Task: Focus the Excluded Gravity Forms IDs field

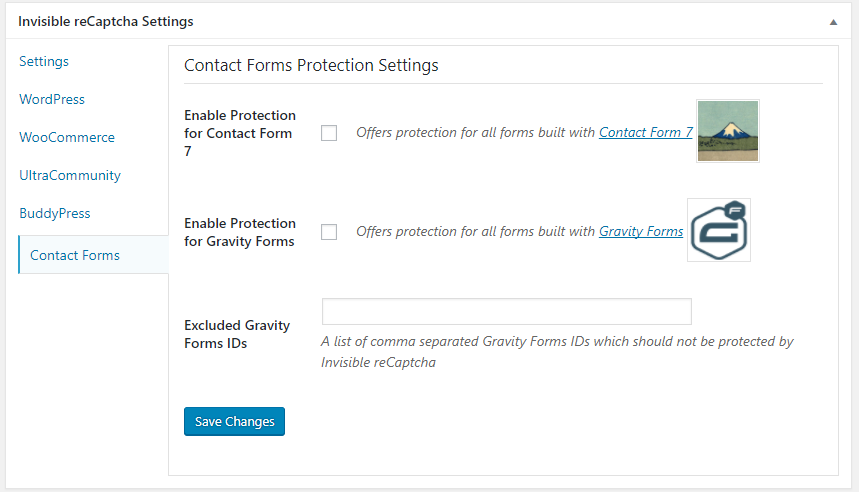Action: coord(506,311)
